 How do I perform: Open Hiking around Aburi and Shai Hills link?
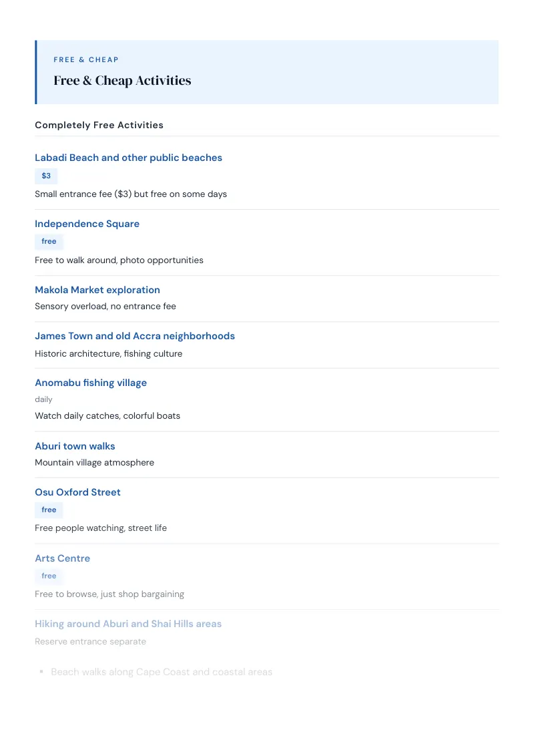point(128,624)
